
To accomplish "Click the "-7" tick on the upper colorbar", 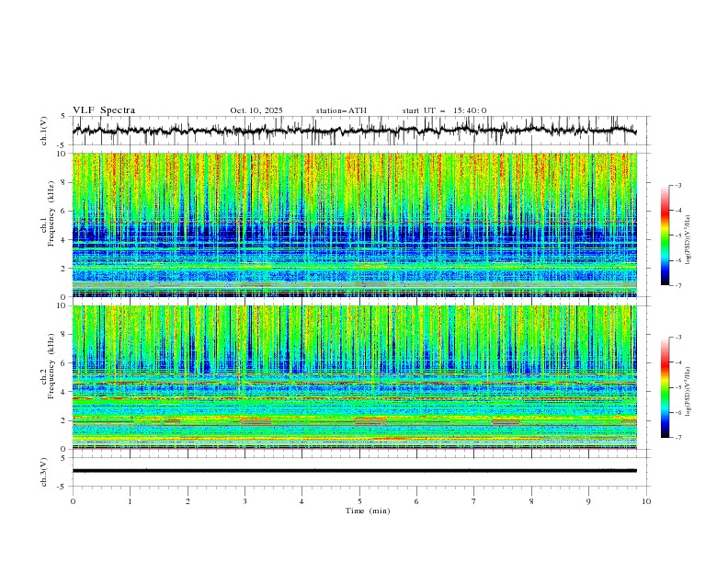I will (x=677, y=286).
